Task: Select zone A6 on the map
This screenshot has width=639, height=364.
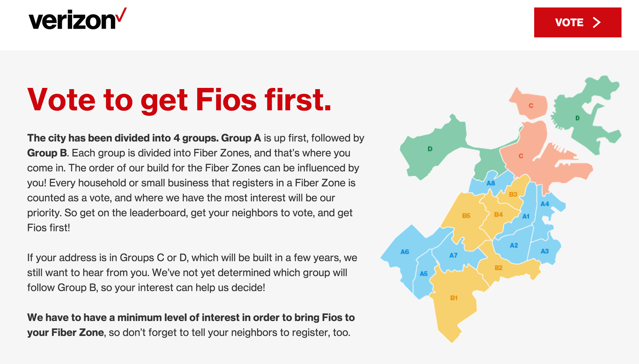Action: [x=405, y=251]
